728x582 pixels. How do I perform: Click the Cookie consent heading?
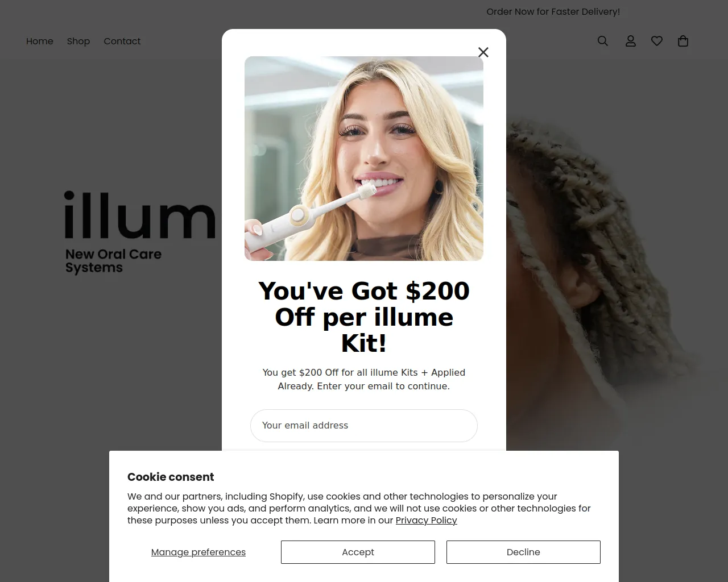(x=171, y=477)
